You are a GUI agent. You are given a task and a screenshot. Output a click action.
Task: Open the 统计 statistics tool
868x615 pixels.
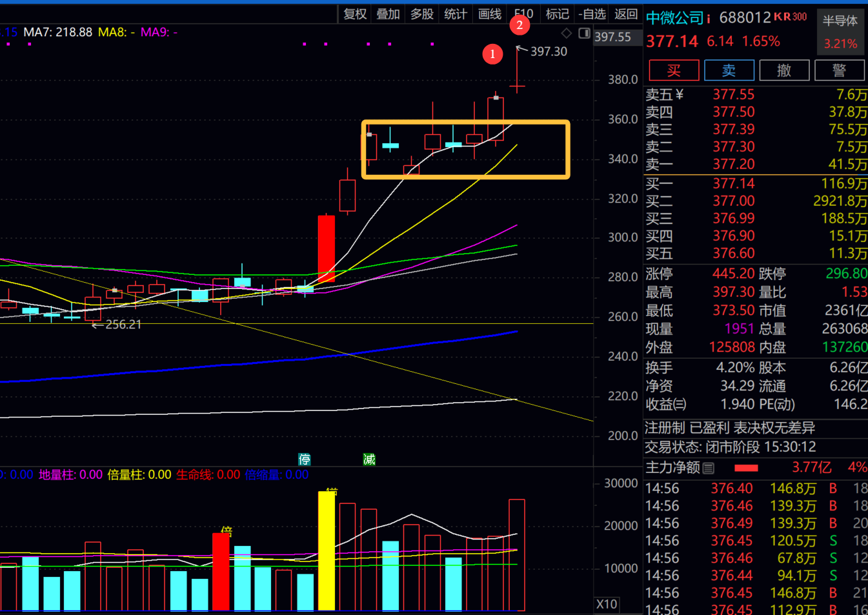(x=456, y=14)
